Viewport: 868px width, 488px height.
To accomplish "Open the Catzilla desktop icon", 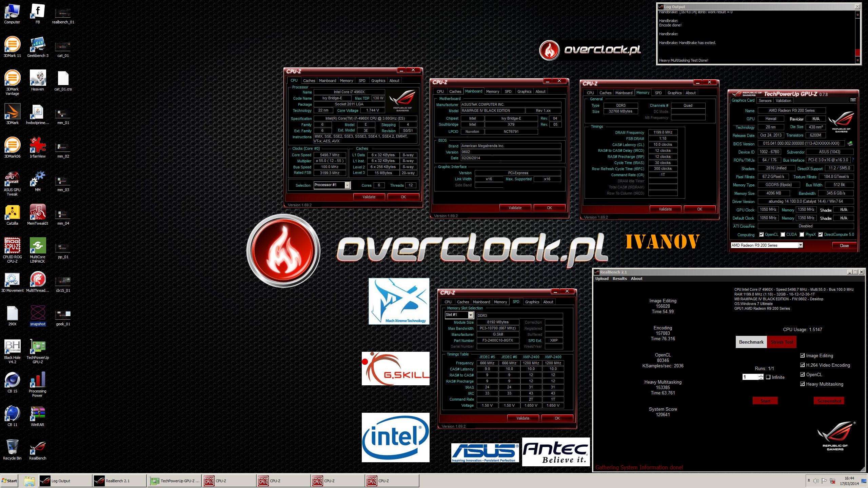I will tap(12, 215).
